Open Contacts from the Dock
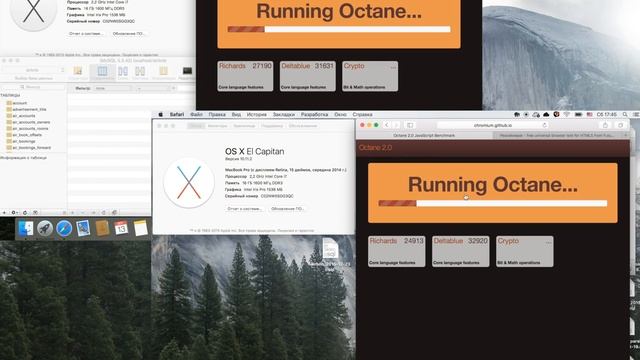 [x=102, y=228]
